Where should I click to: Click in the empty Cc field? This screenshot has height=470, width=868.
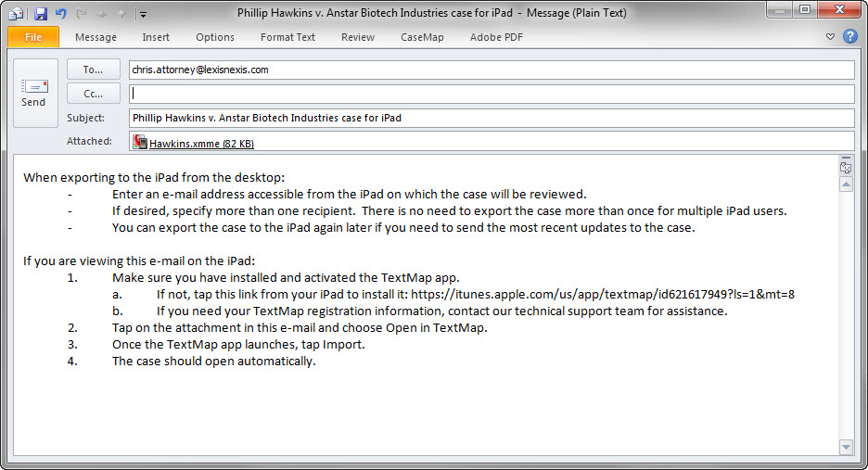click(x=491, y=94)
